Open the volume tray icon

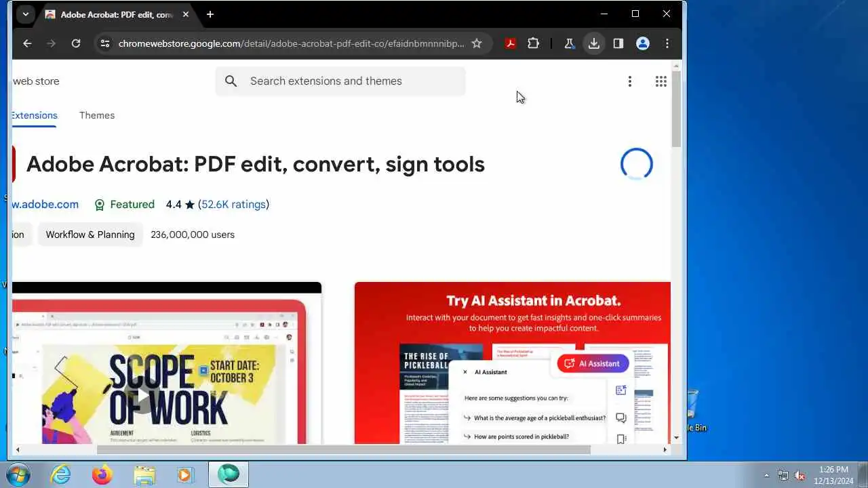tap(800, 475)
